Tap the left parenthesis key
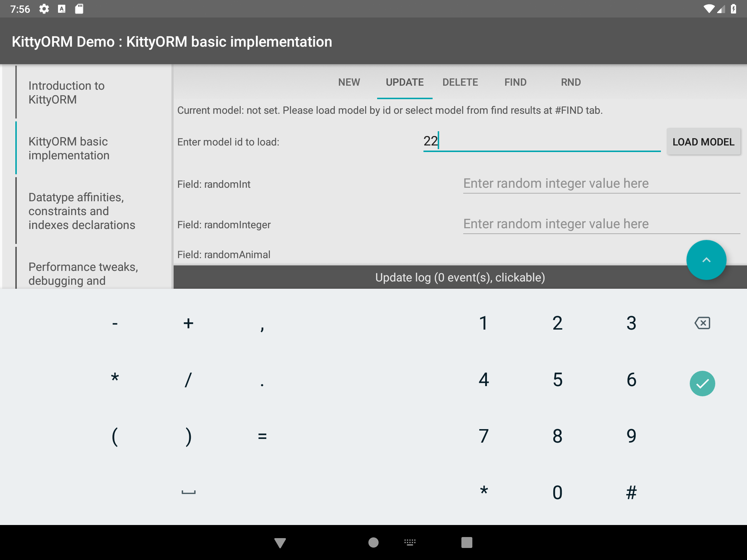Image resolution: width=747 pixels, height=560 pixels. [x=115, y=436]
